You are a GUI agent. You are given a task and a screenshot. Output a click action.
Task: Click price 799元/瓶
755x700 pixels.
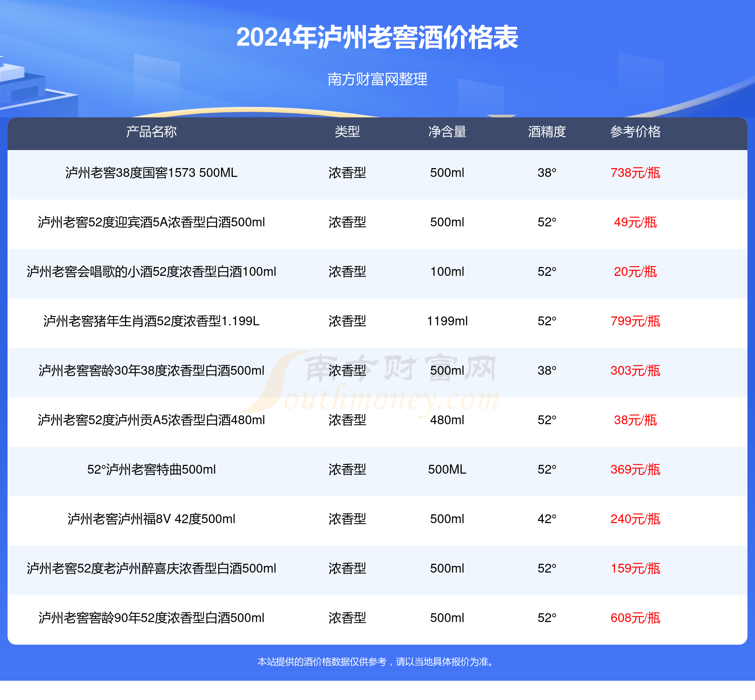(635, 321)
